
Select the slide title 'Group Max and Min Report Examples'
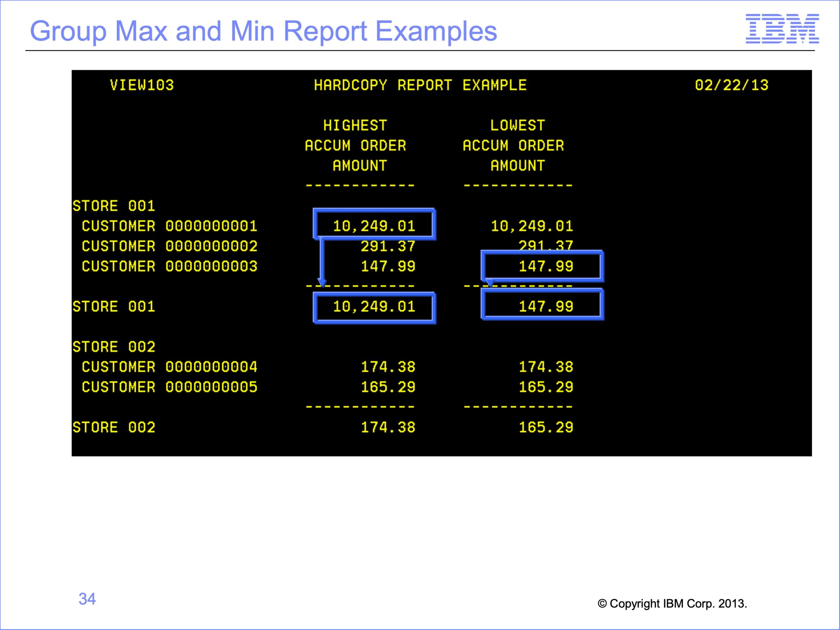click(x=263, y=31)
